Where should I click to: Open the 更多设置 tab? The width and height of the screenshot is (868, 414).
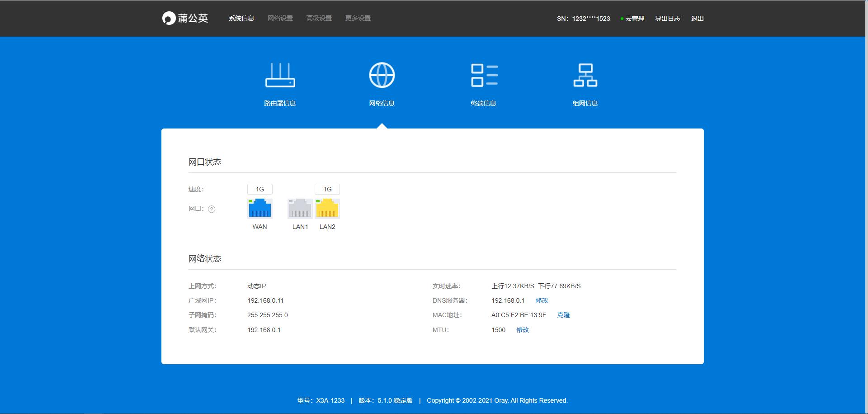click(358, 19)
